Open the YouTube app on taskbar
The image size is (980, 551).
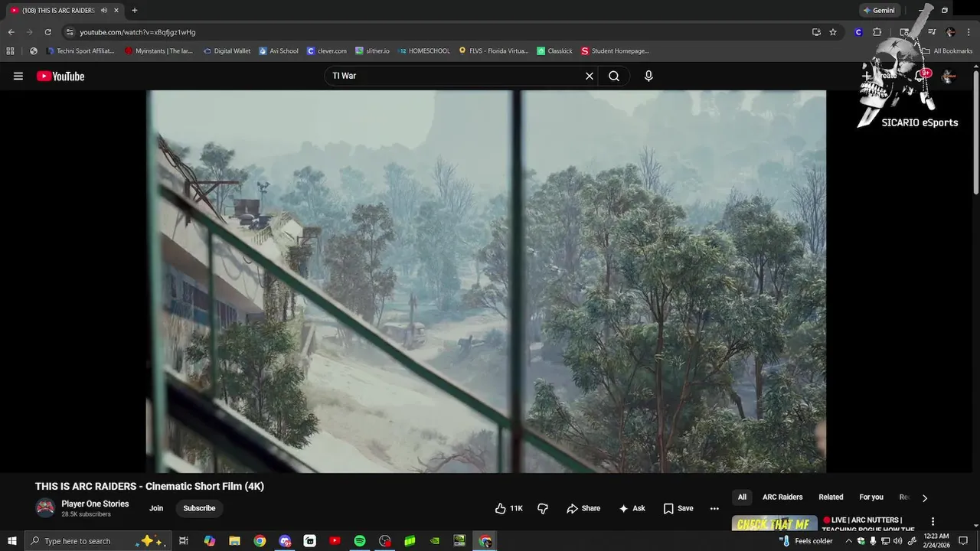point(335,541)
